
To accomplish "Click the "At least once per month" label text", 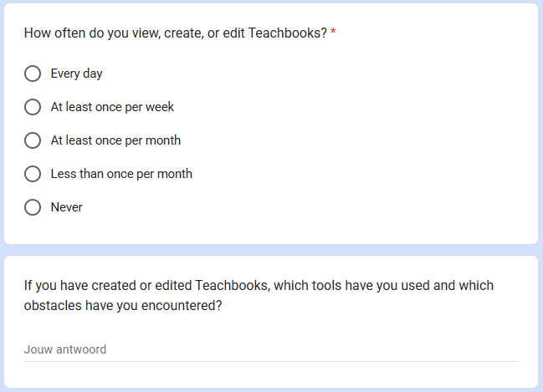I will 115,140.
